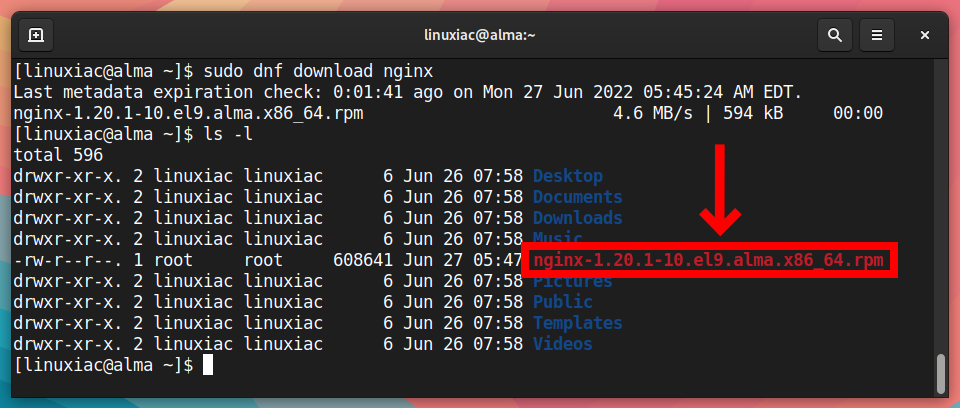Screen dimensions: 960x408
Task: Click the '594 kB' download size
Action: [x=753, y=113]
